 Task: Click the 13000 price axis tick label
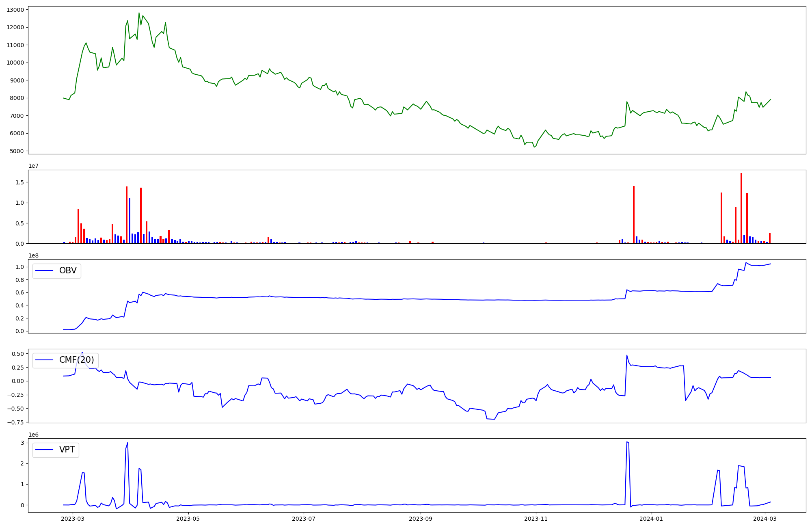(17, 10)
